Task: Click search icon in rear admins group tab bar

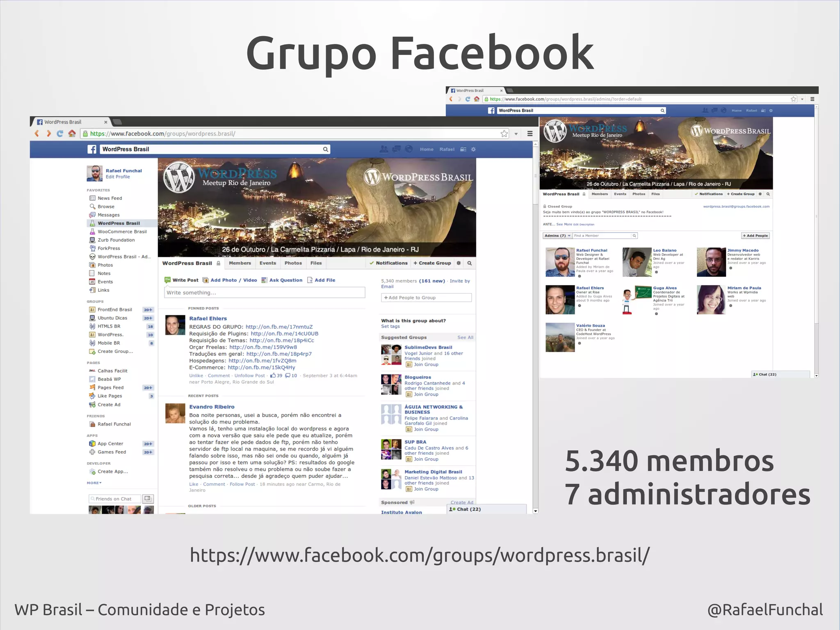Action: [768, 194]
